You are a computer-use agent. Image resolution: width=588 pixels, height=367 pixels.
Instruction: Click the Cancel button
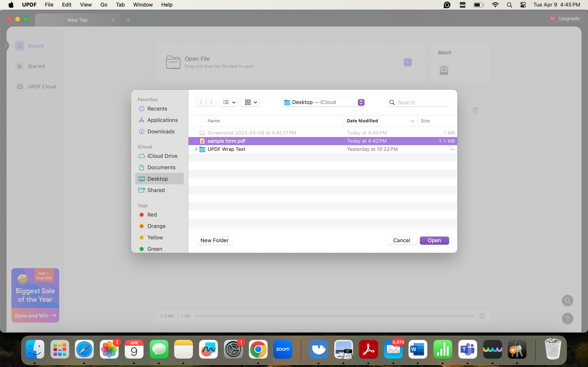(x=402, y=240)
